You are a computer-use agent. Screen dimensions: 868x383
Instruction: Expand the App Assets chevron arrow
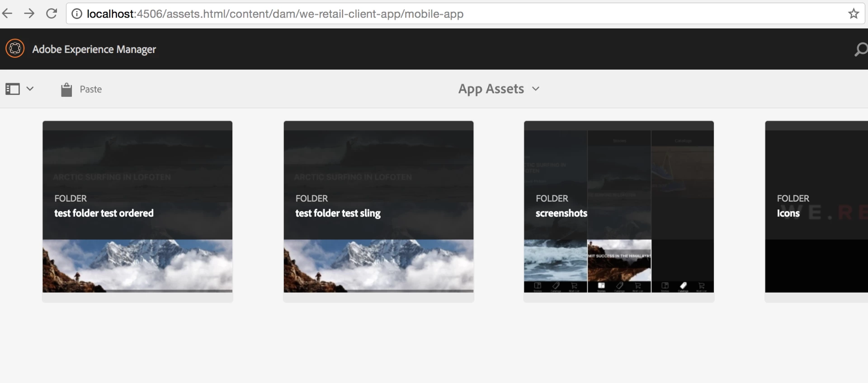536,89
